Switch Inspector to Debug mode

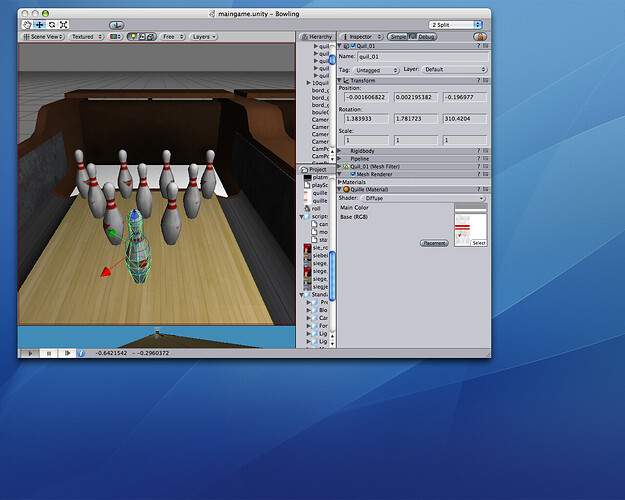[x=427, y=36]
